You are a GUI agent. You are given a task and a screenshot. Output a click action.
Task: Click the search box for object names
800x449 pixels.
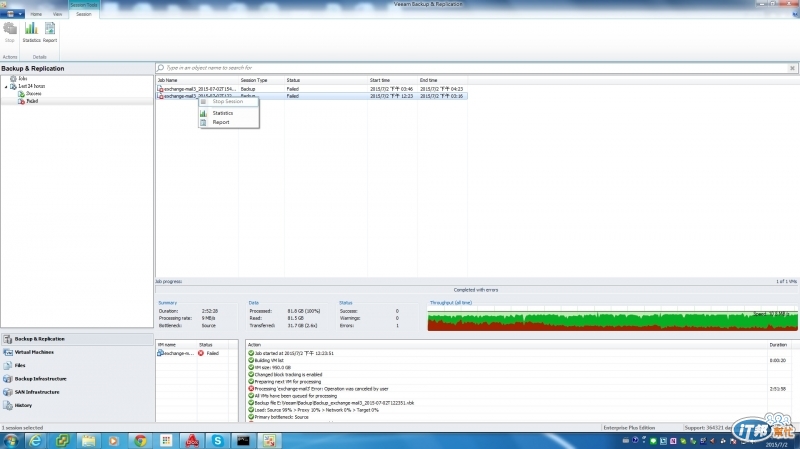[x=474, y=68]
